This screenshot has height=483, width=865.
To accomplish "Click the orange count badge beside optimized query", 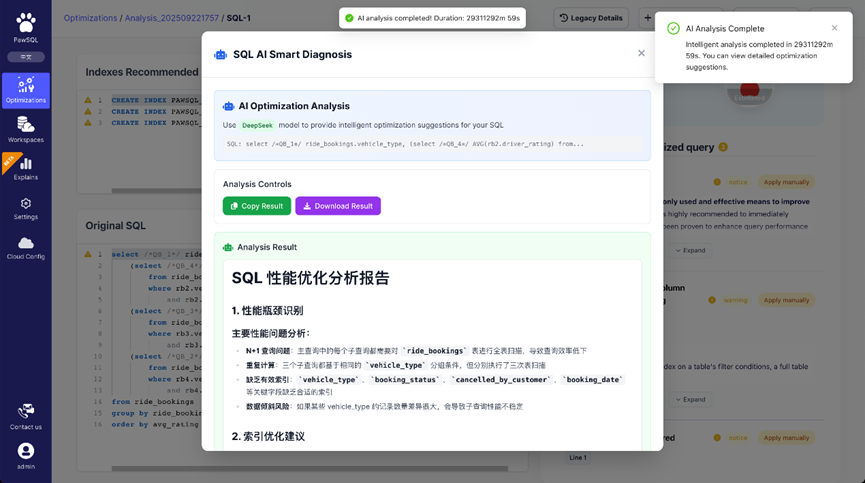I will point(723,147).
